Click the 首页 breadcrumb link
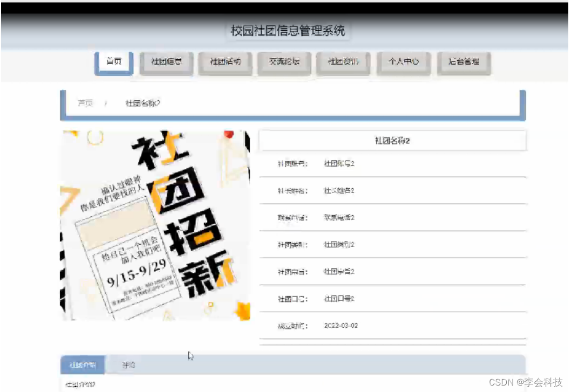The width and height of the screenshot is (571, 392). [x=85, y=104]
